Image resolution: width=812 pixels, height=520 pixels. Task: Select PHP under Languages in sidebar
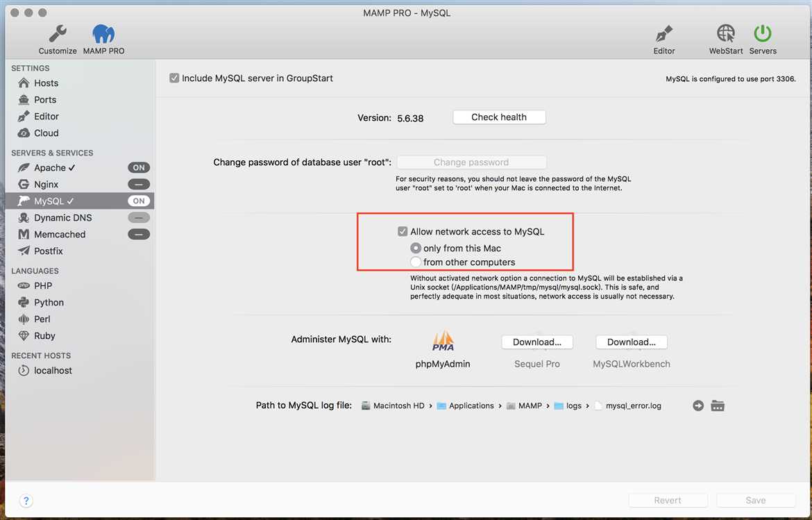point(43,285)
